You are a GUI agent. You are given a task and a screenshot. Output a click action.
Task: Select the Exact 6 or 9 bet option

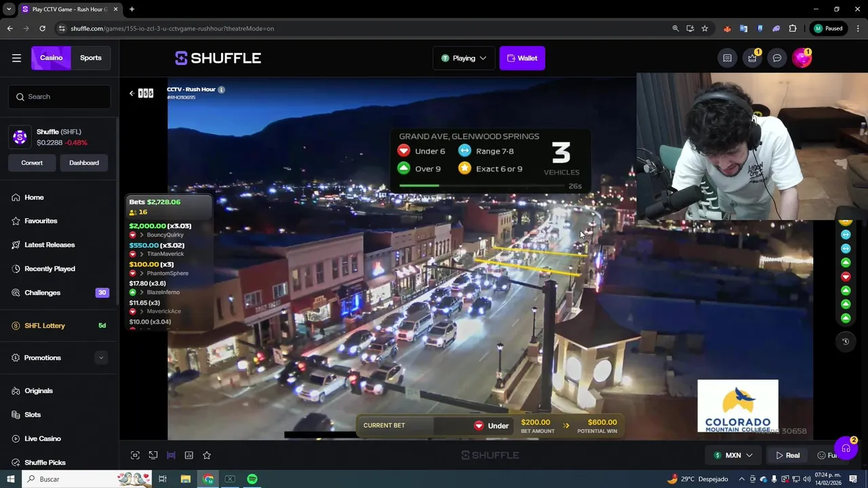491,169
